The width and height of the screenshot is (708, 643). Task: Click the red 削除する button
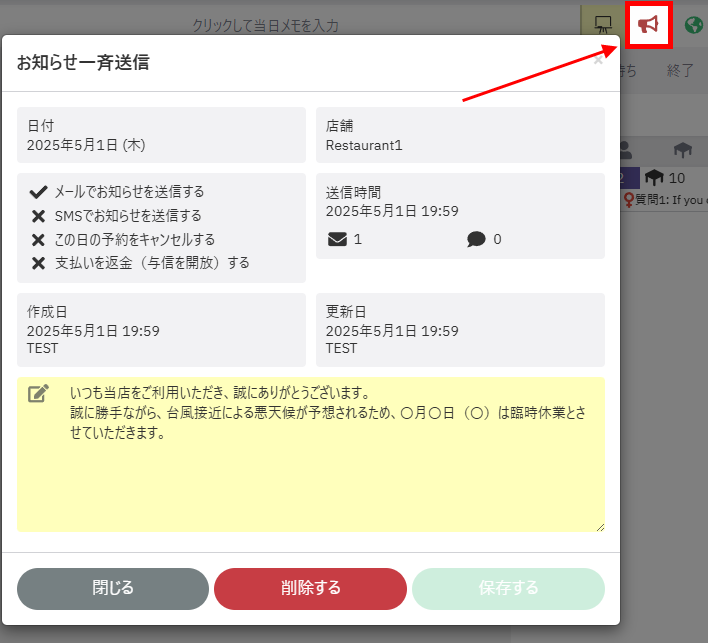[x=310, y=588]
